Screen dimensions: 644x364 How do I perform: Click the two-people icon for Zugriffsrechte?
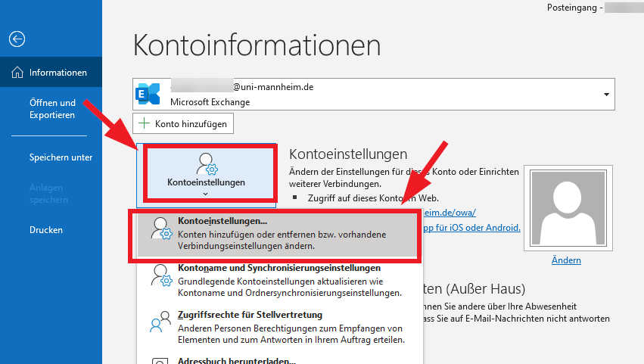pyautogui.click(x=160, y=322)
